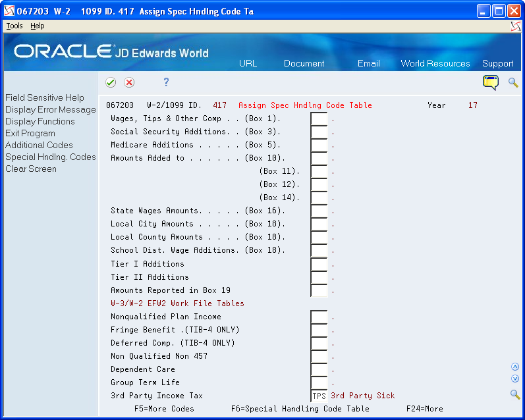Click the Amounts Added to Box 10 field
The image size is (525, 420).
pos(319,158)
